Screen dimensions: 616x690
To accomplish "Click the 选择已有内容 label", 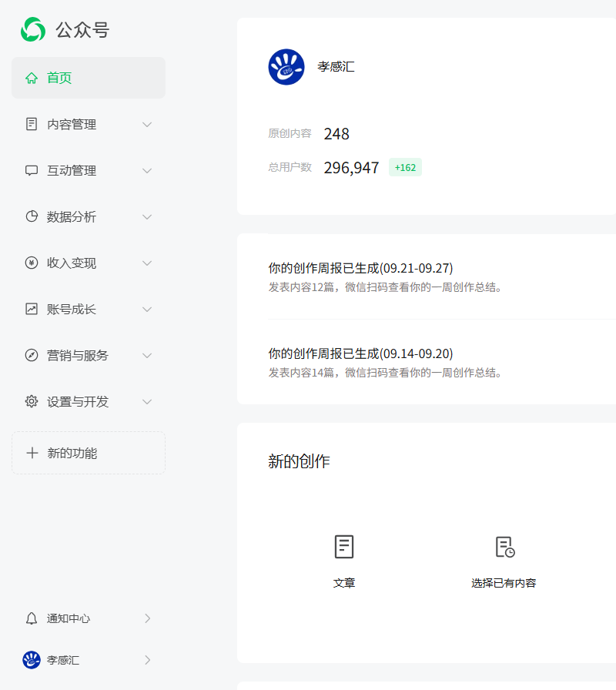I will (x=504, y=583).
